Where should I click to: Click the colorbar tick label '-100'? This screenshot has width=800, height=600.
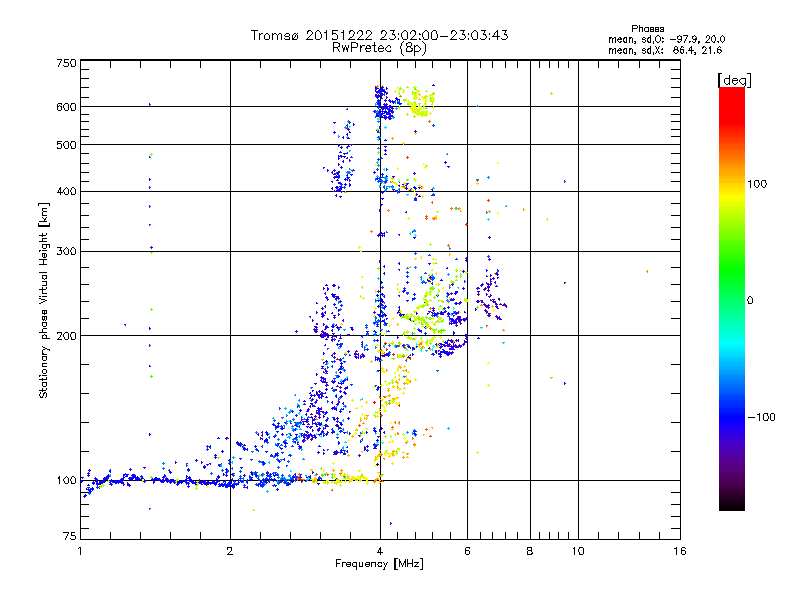tap(762, 417)
